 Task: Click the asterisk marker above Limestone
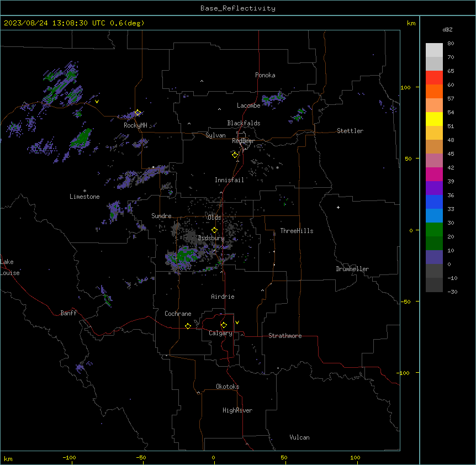(84, 191)
